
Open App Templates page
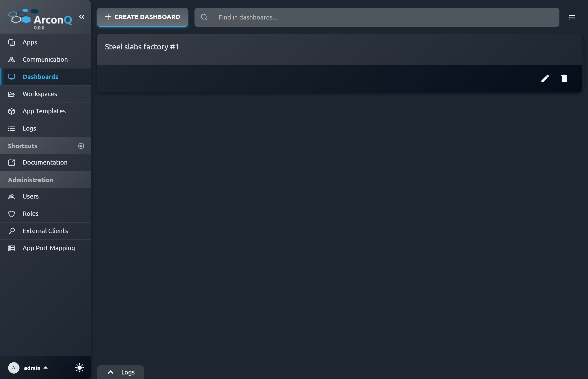pos(44,111)
